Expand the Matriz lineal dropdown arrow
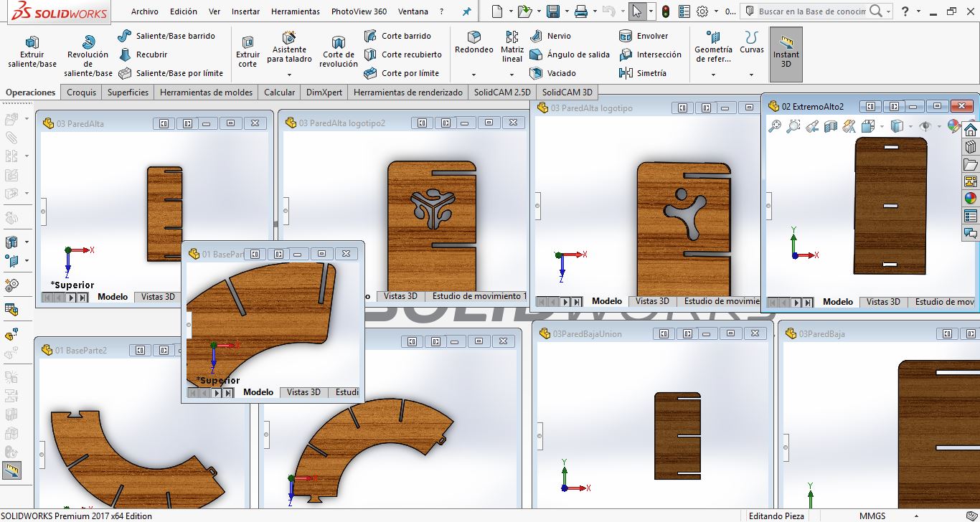 coord(512,75)
